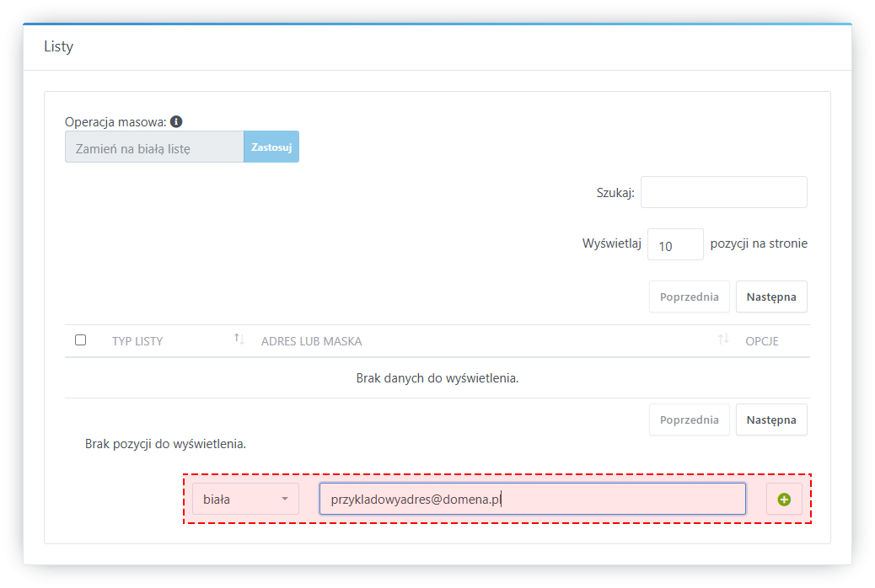Expand the 'biała' list type dropdown
This screenshot has height=588, width=875.
click(245, 499)
